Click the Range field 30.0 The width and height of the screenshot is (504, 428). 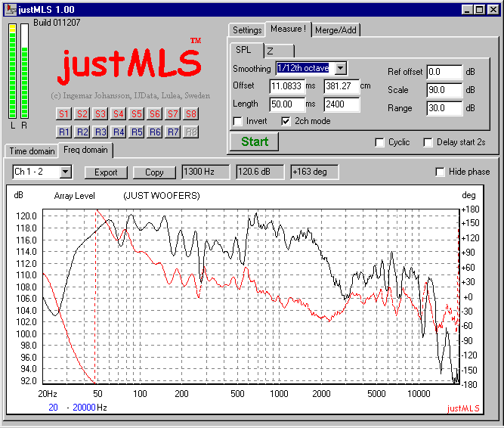point(444,108)
